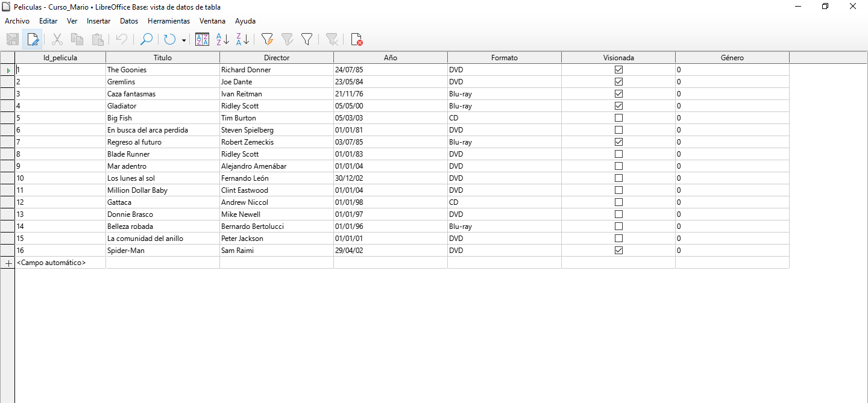Open Standard Filter funnel icon
Screen dimensions: 868x403
tap(307, 39)
